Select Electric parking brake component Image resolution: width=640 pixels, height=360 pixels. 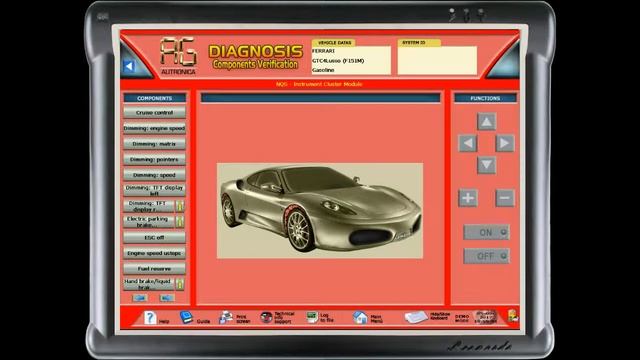coord(149,222)
